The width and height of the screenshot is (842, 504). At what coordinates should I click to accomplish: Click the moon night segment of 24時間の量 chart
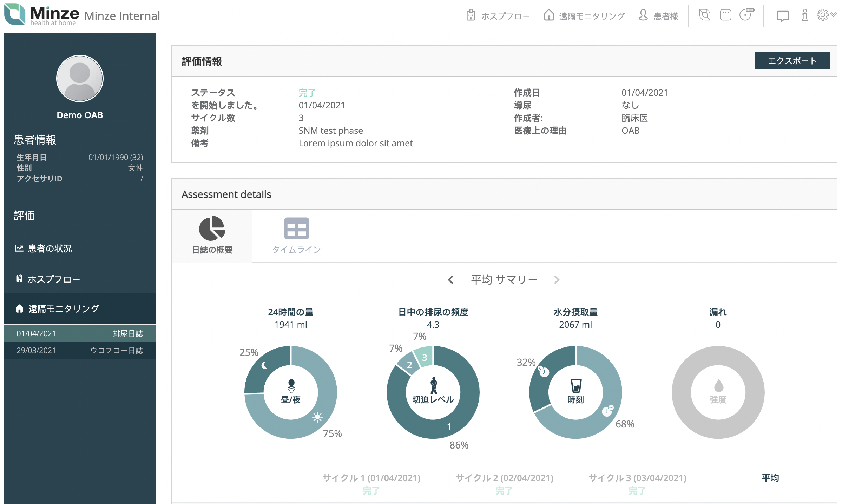(x=264, y=366)
